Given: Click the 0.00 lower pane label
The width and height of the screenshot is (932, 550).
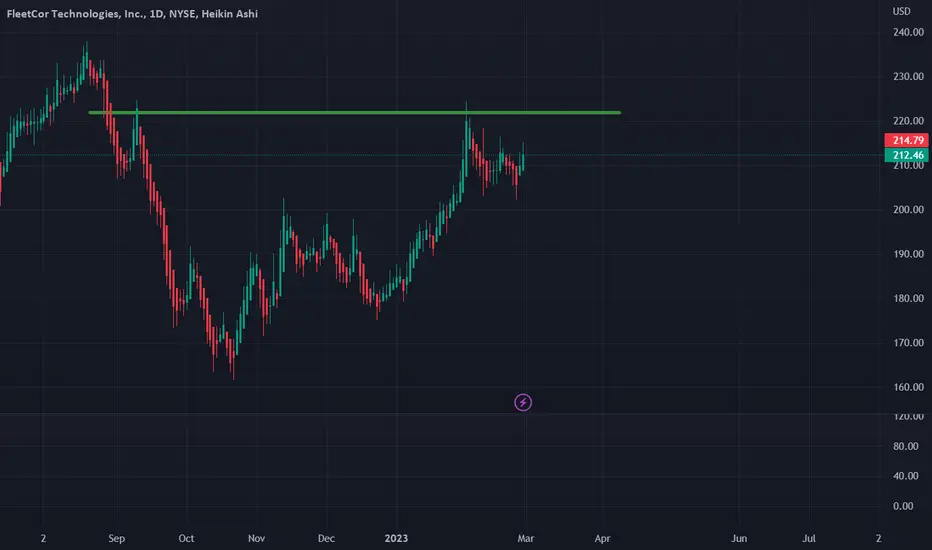Looking at the screenshot, I should pyautogui.click(x=903, y=506).
